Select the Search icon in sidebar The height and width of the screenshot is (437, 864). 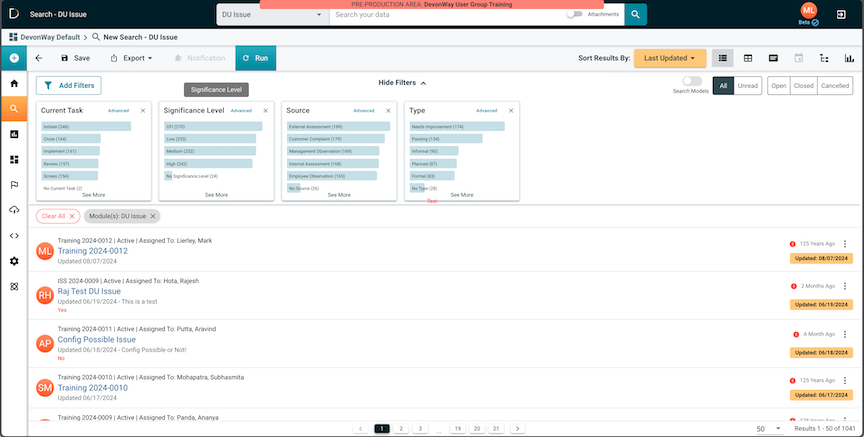point(14,109)
